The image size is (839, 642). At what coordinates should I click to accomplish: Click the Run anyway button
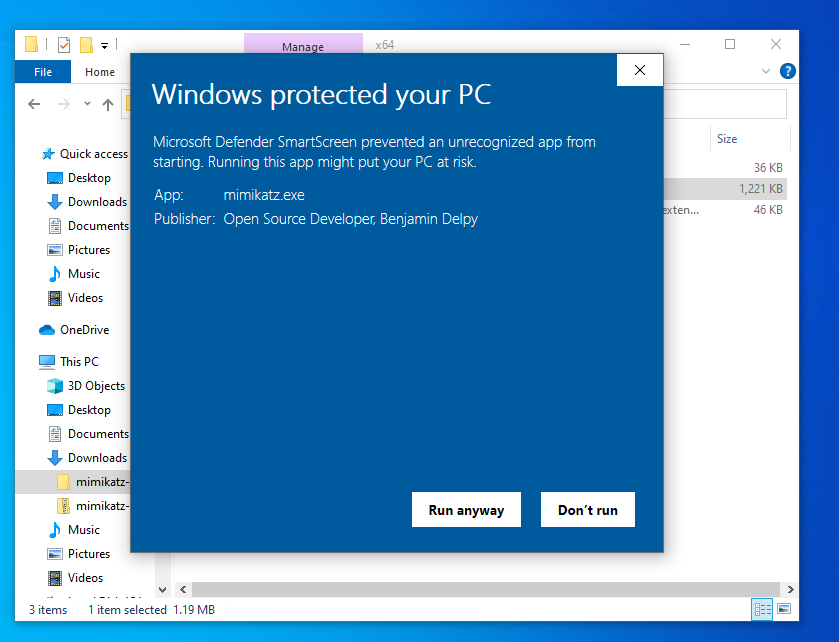(466, 510)
